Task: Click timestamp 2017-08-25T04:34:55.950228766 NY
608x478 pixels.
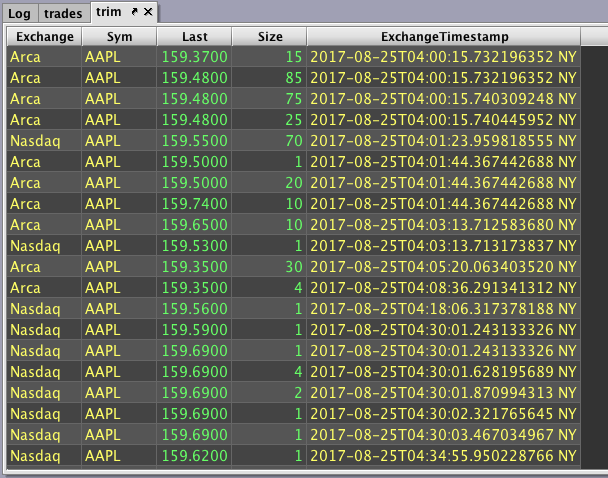Action: pos(443,455)
